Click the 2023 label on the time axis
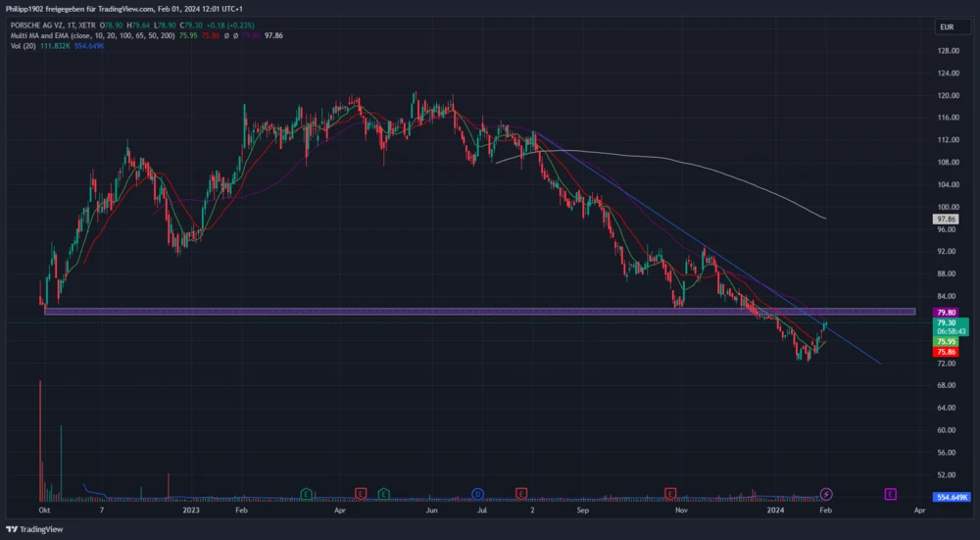980x540 pixels. (x=190, y=511)
